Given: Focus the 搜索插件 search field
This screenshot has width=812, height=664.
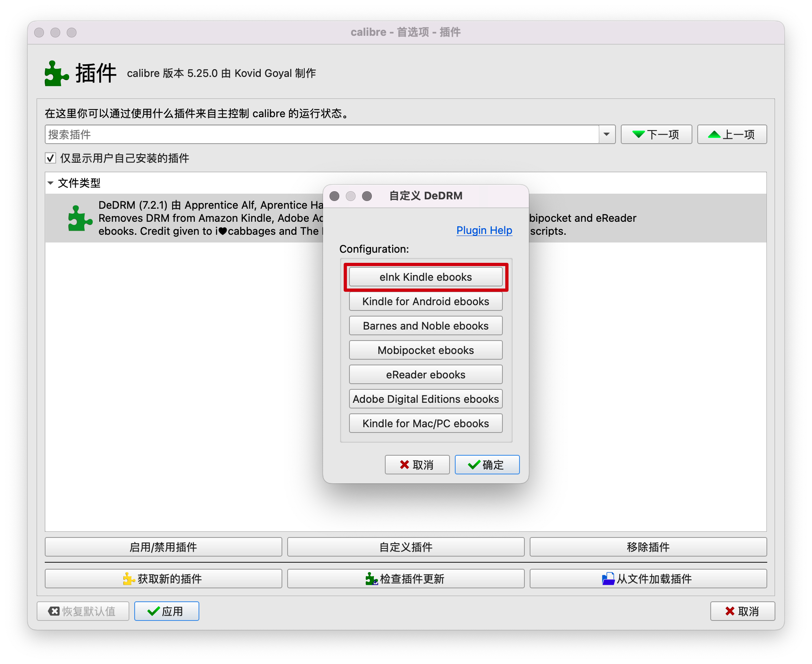Looking at the screenshot, I should (x=321, y=134).
